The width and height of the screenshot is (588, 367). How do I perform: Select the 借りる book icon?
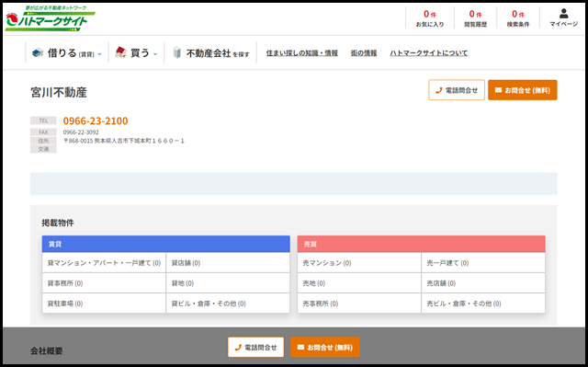38,53
